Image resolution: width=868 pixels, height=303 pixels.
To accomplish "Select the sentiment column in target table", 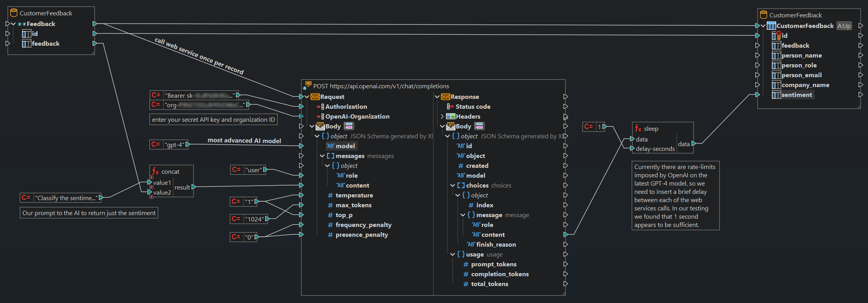I will click(x=796, y=95).
